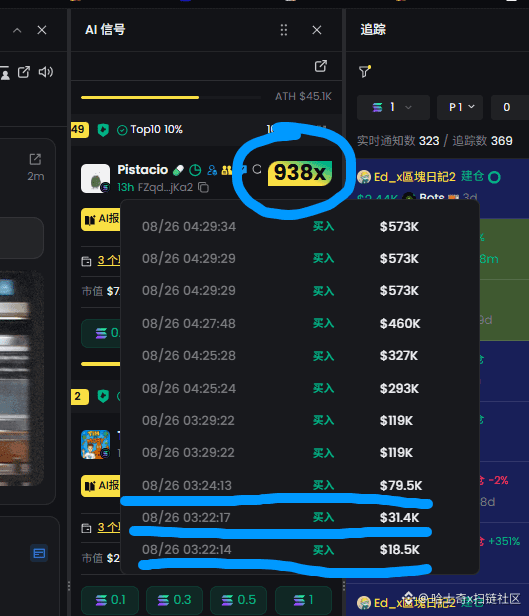
Task: Click the blue list icon in left panel
Action: (x=39, y=554)
